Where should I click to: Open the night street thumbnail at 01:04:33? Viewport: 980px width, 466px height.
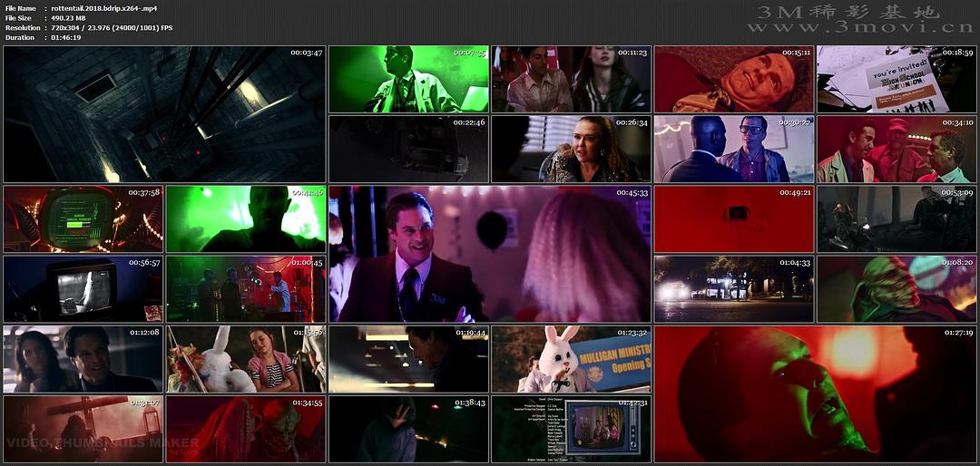pos(734,288)
